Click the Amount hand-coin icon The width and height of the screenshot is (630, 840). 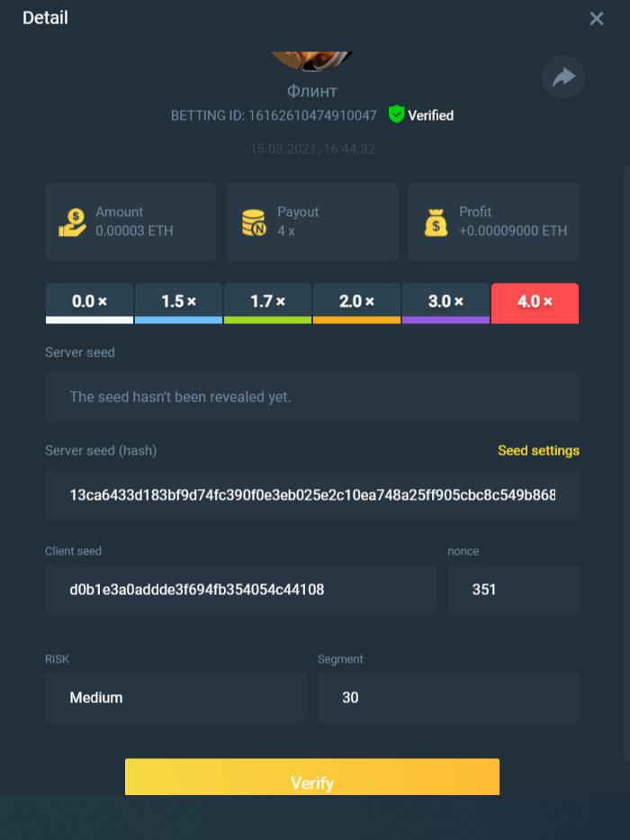[73, 221]
